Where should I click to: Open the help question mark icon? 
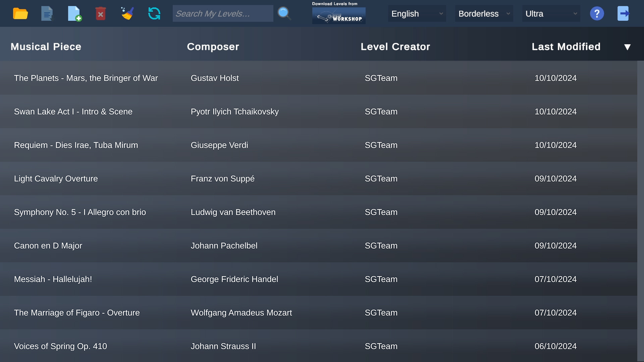pos(597,13)
